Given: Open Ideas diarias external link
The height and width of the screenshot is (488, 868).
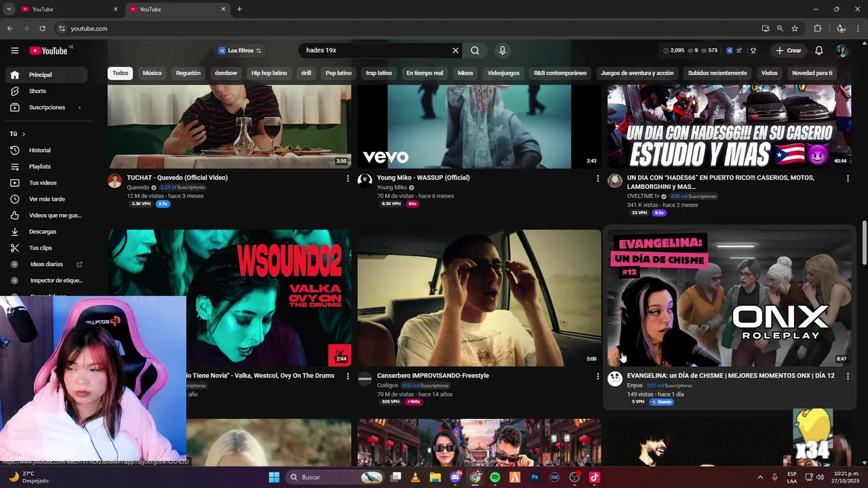Looking at the screenshot, I should tap(45, 264).
